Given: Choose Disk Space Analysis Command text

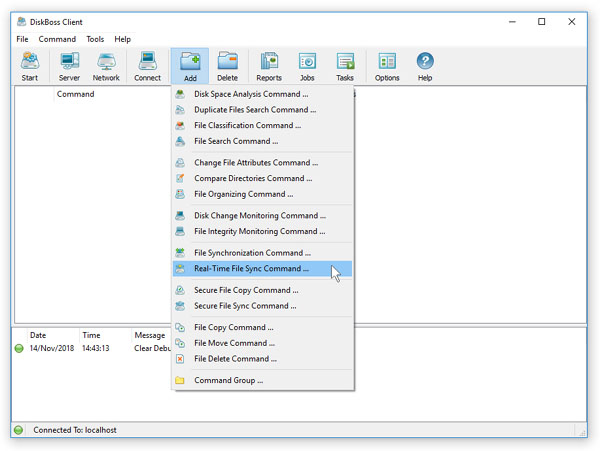Looking at the screenshot, I should (251, 94).
